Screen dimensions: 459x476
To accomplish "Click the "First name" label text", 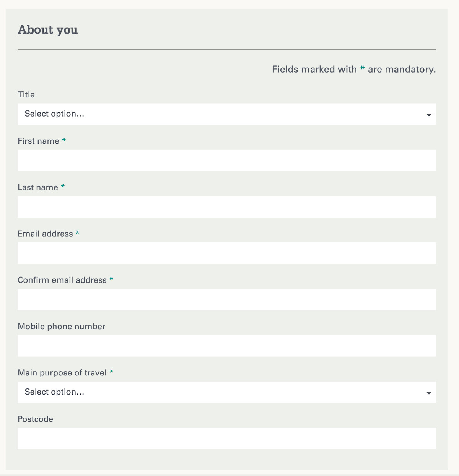I will 38,141.
